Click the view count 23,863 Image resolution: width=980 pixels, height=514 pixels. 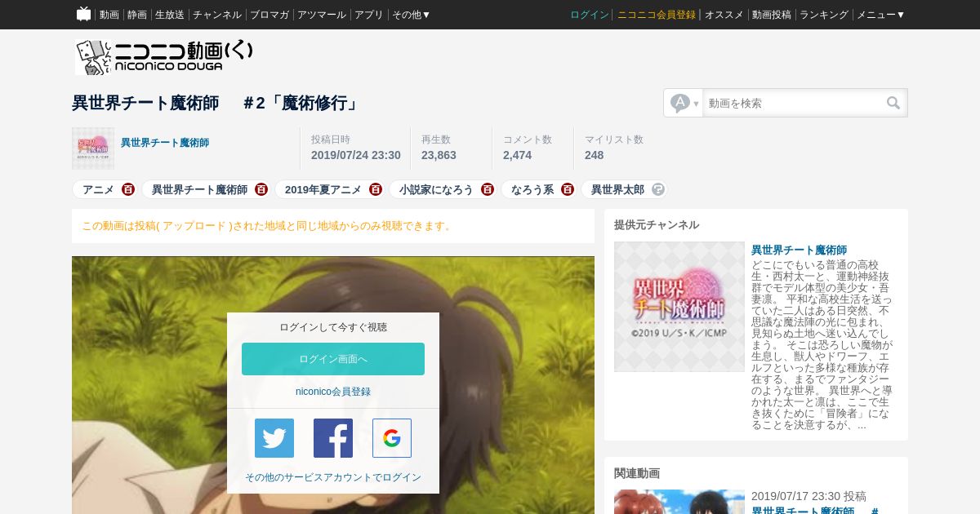(439, 155)
